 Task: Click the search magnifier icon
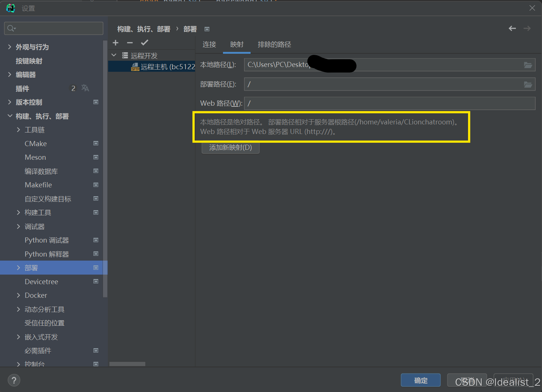[11, 28]
